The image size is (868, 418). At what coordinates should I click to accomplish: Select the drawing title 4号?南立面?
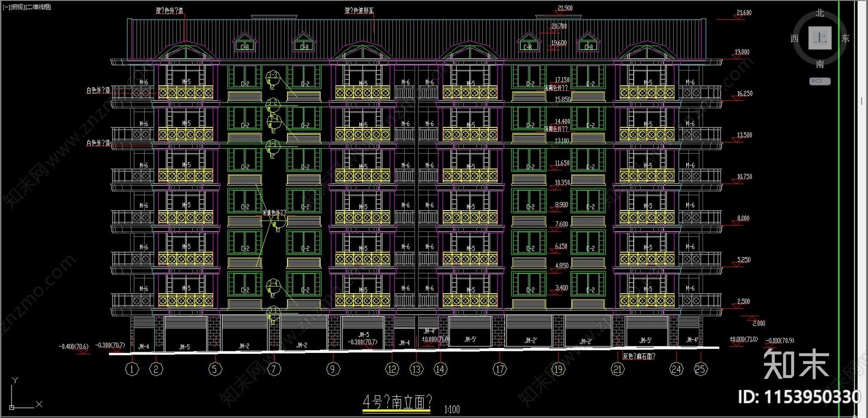[397, 402]
